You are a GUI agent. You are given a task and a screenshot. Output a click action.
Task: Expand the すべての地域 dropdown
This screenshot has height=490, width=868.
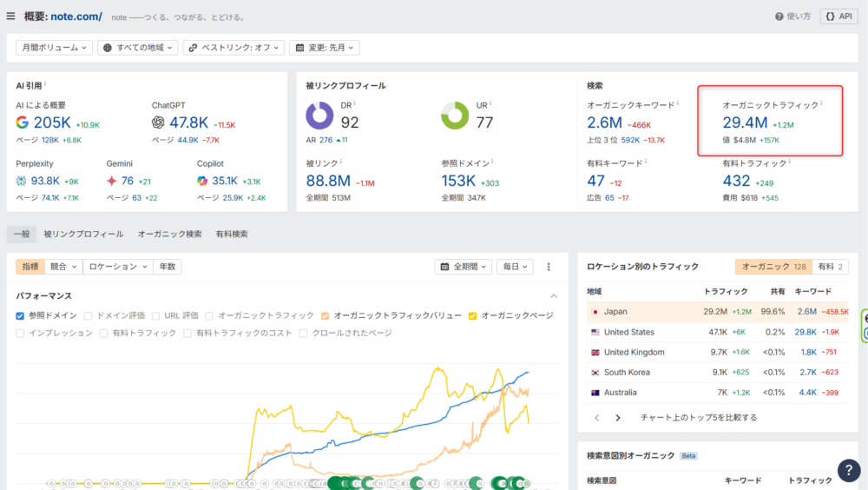(x=137, y=48)
